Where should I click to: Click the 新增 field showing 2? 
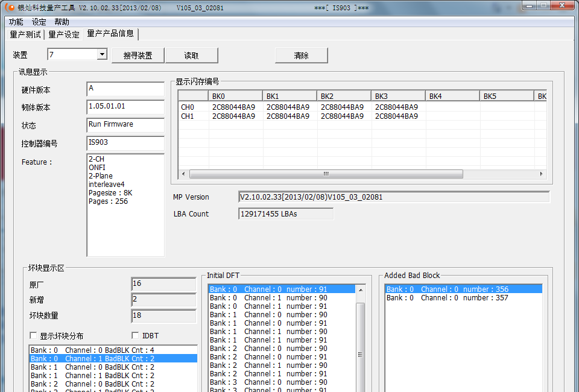coord(163,300)
